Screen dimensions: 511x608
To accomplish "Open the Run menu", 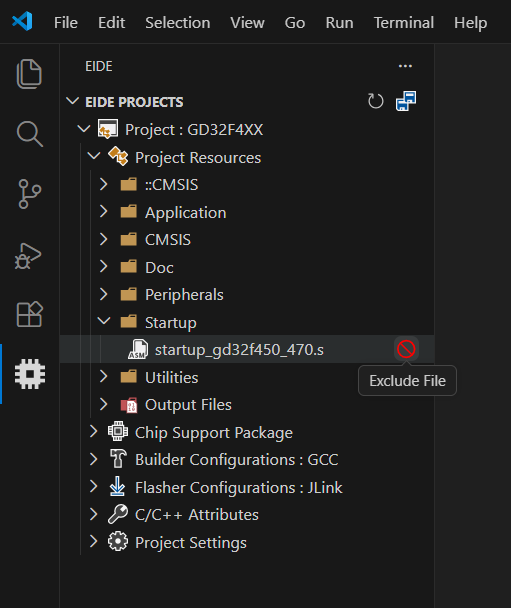I will tap(339, 22).
